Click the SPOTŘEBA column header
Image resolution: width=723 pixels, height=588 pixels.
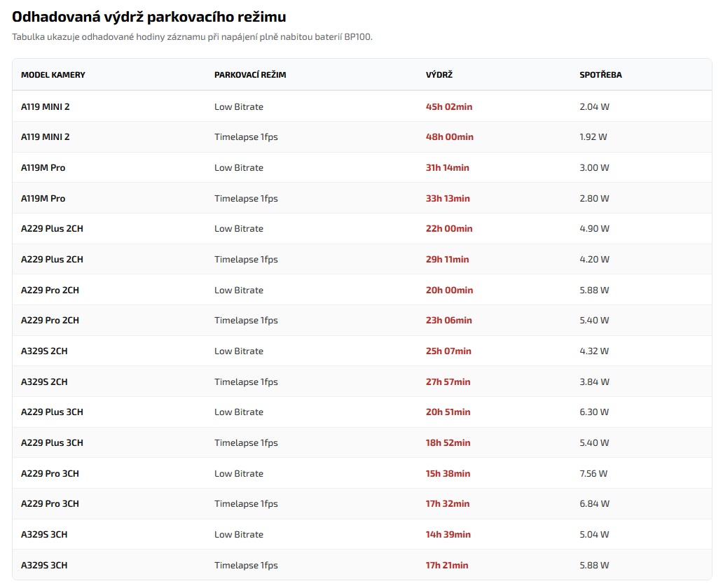coord(600,75)
